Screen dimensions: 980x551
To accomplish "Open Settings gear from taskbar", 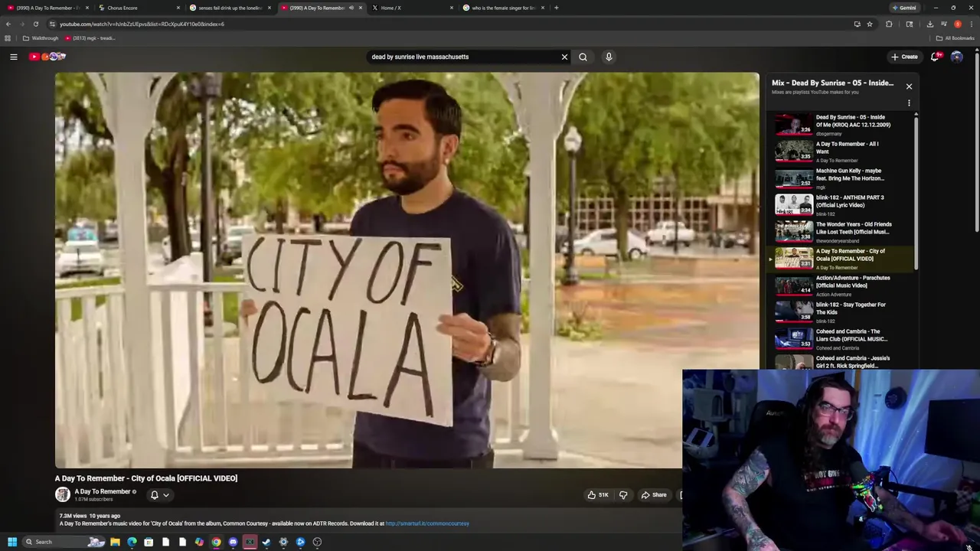I will (x=283, y=542).
